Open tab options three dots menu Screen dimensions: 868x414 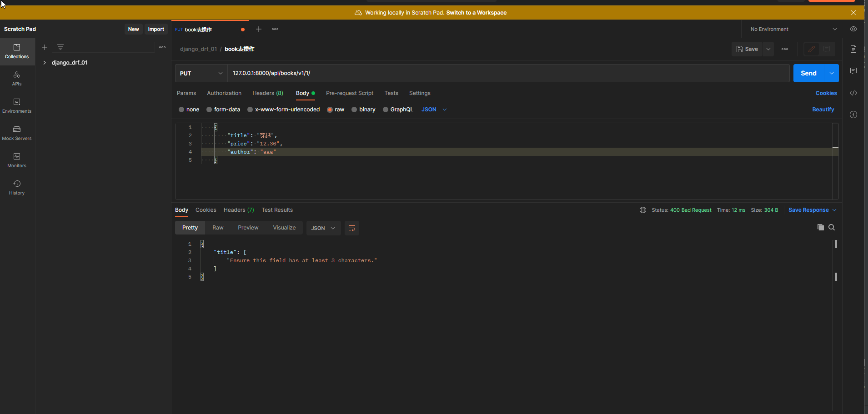pyautogui.click(x=275, y=29)
